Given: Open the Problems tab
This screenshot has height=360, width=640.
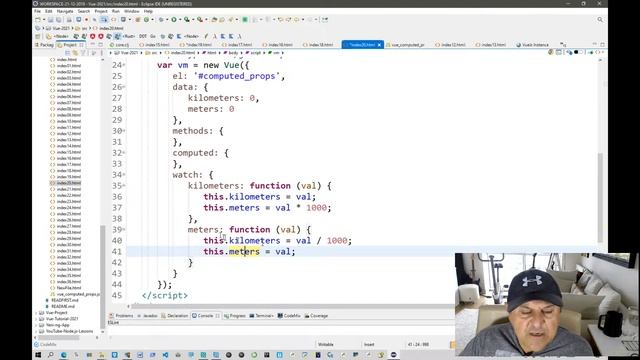Looking at the screenshot, I should point(122,316).
